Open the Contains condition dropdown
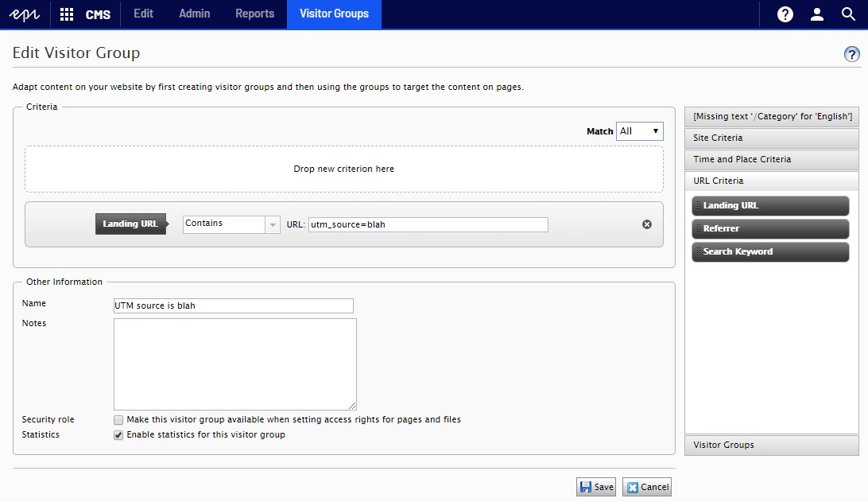 point(273,225)
